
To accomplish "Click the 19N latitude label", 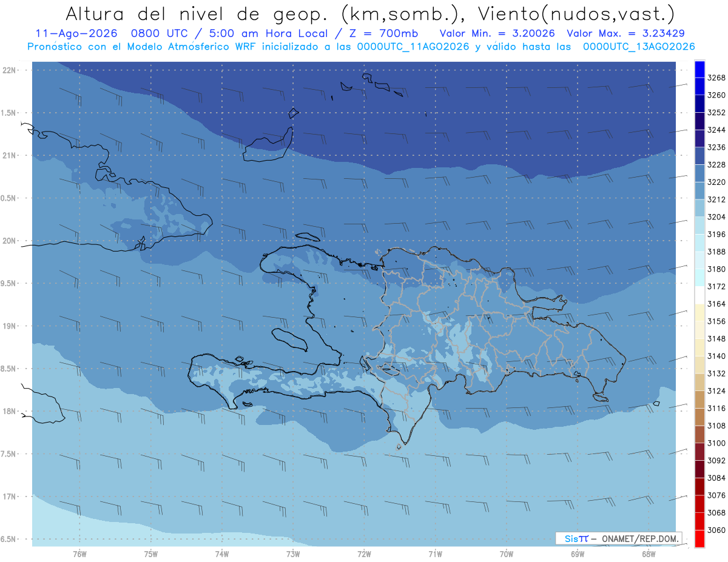I will coord(10,326).
